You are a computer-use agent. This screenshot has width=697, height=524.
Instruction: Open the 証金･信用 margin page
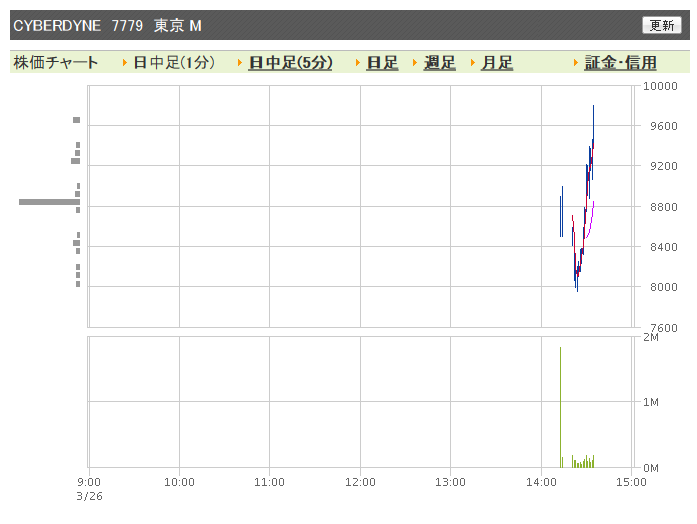click(x=621, y=63)
